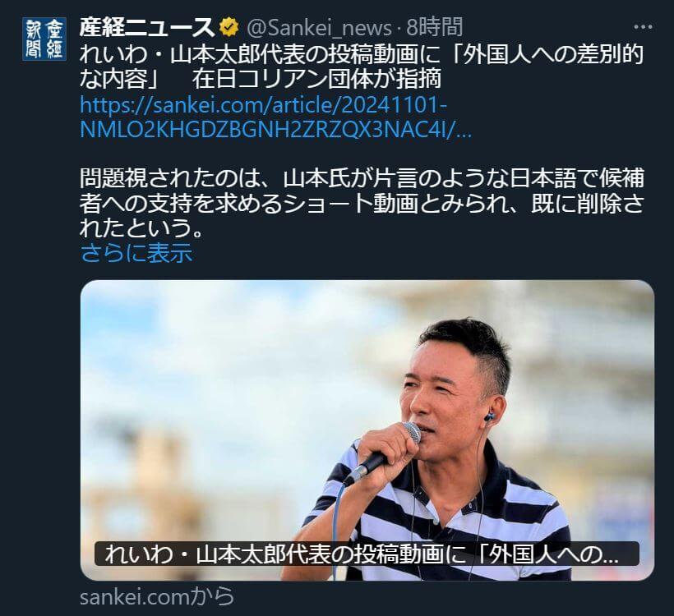The height and width of the screenshot is (616, 674).
Task: Click the sankei.comから source label
Action: [x=157, y=596]
